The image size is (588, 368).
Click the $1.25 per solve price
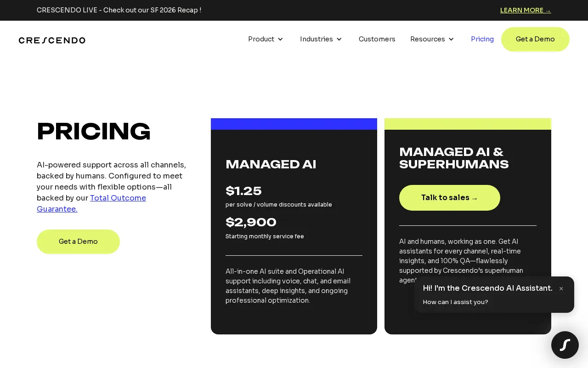(x=243, y=191)
